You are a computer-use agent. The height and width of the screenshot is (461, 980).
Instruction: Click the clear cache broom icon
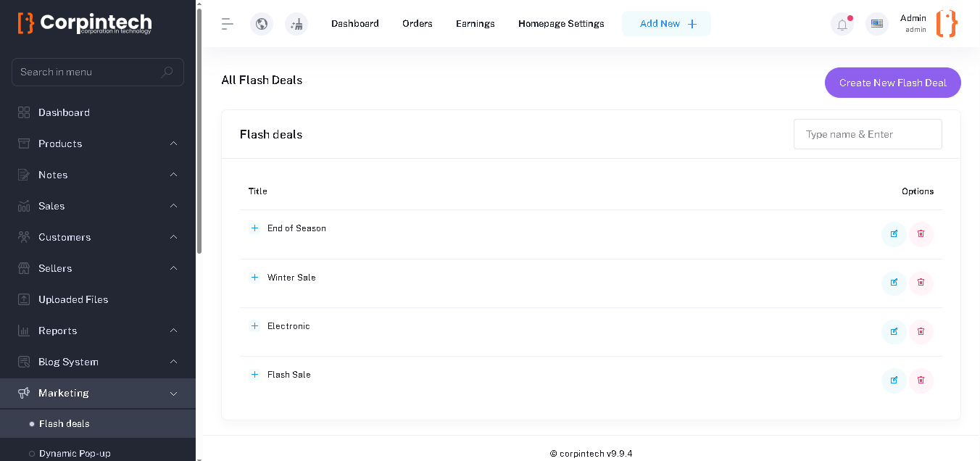click(x=296, y=24)
